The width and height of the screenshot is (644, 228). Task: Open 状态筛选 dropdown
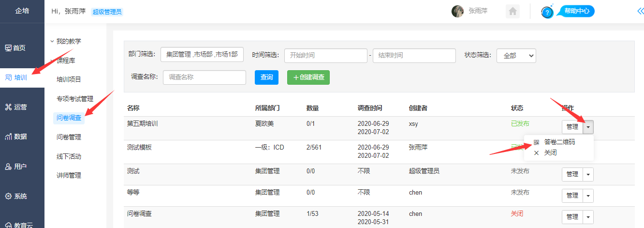pos(516,56)
